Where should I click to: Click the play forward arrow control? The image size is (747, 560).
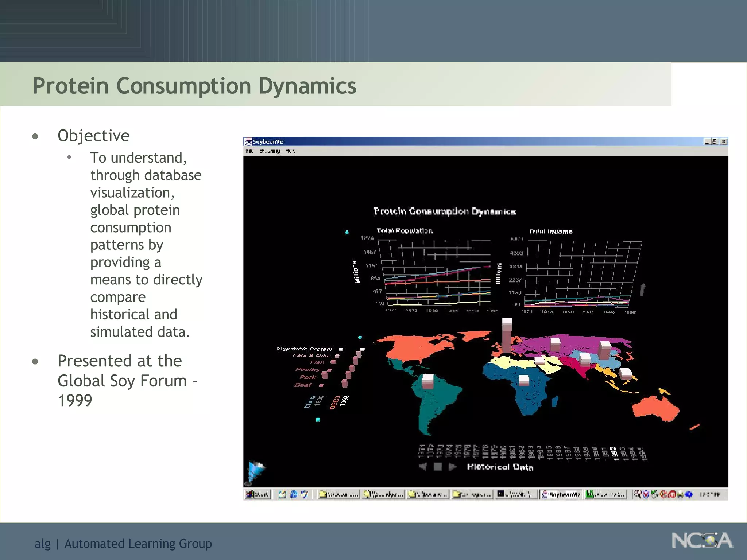click(452, 466)
